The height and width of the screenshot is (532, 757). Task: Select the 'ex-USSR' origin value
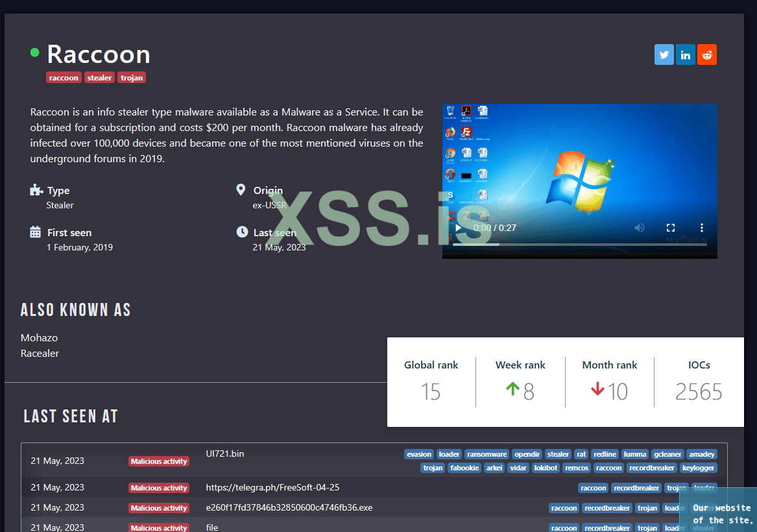point(269,205)
